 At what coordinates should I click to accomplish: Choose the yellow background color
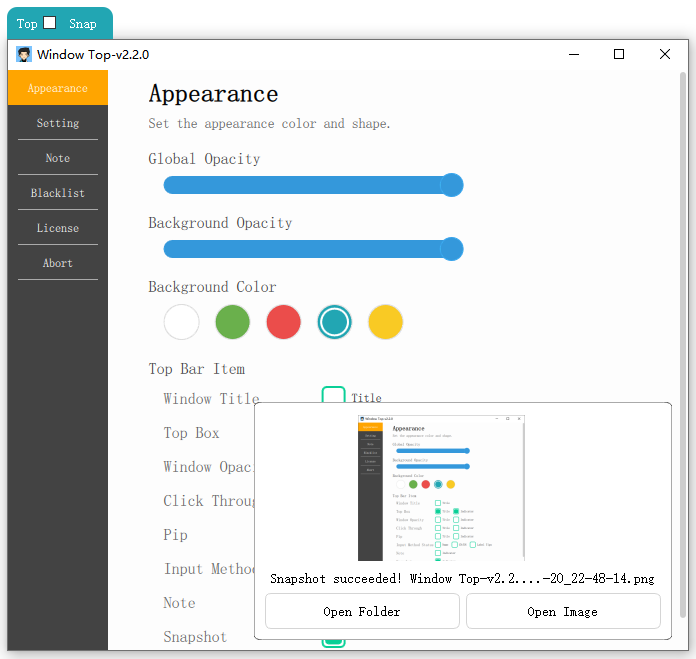tap(386, 322)
